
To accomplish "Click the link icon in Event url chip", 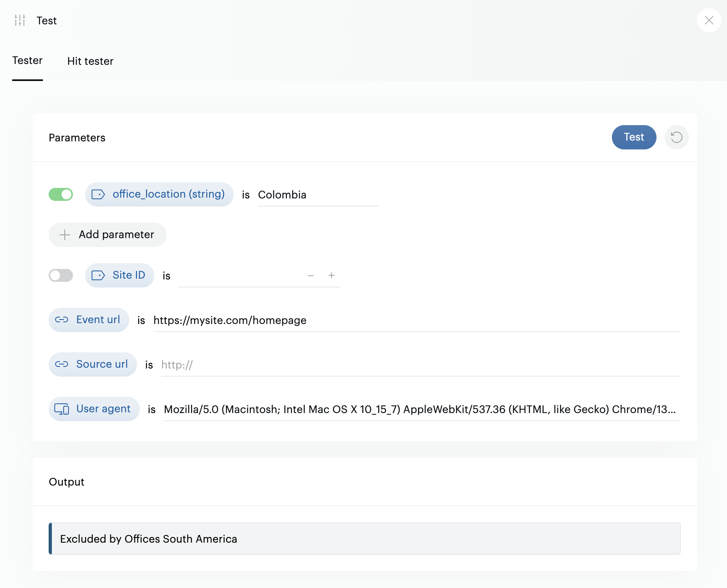I will click(x=62, y=320).
